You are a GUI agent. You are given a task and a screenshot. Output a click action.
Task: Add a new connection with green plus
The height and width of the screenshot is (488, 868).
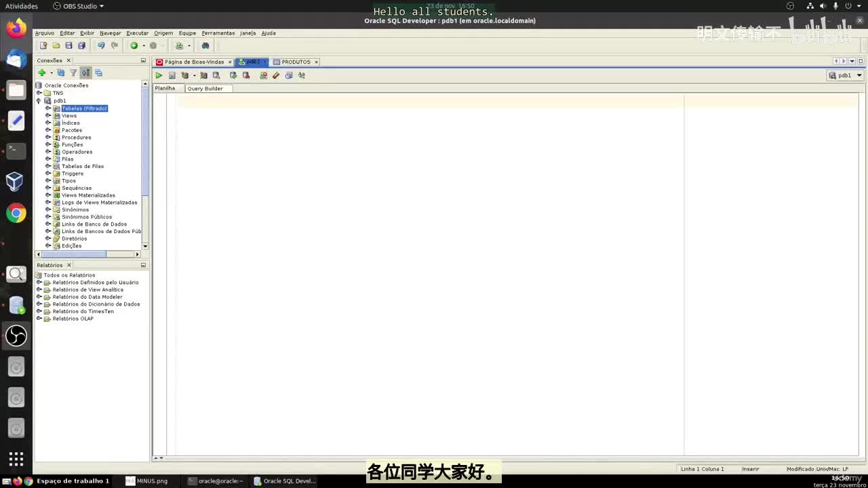click(42, 73)
